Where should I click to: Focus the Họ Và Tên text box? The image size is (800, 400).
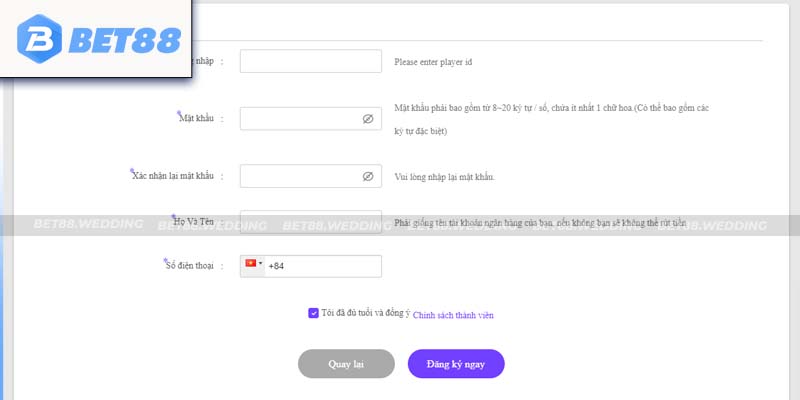click(x=311, y=222)
